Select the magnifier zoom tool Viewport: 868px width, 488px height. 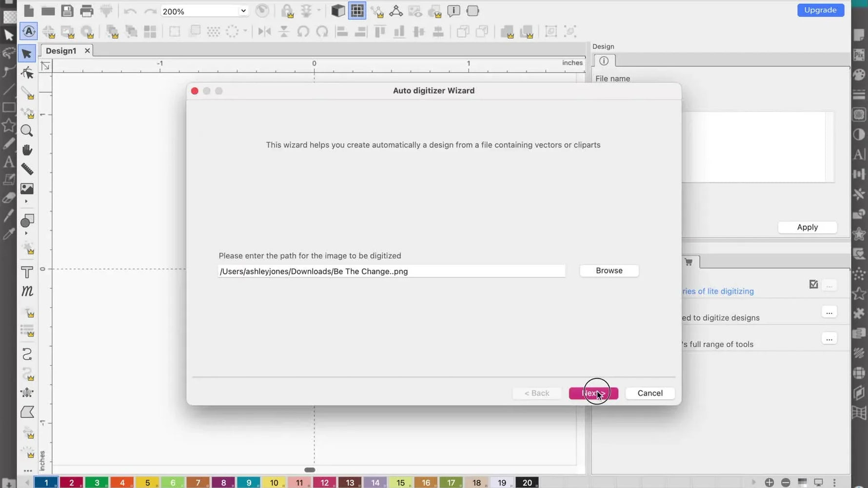point(27,131)
